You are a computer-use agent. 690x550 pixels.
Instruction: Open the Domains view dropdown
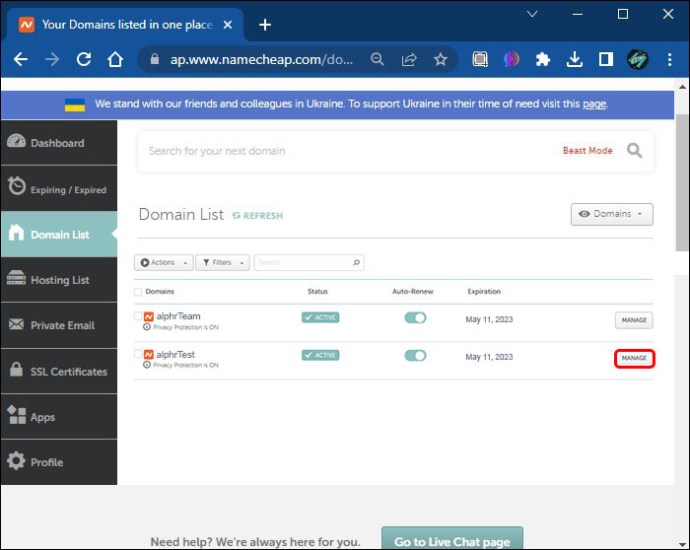tap(611, 214)
